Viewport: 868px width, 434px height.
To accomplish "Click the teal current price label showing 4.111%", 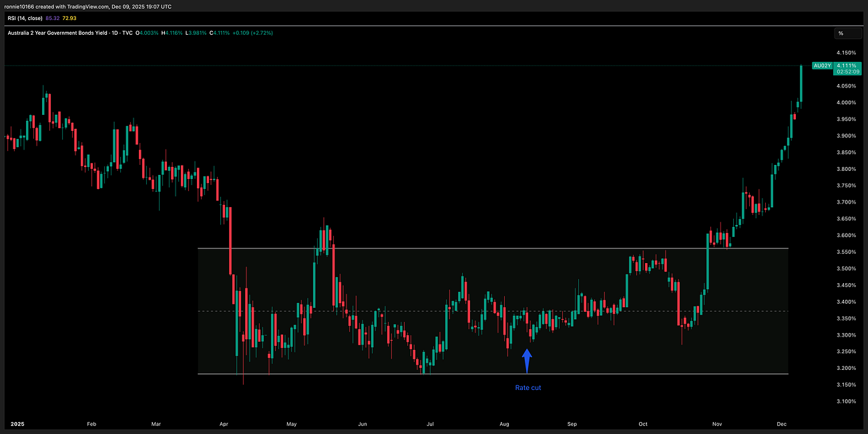I will point(847,65).
